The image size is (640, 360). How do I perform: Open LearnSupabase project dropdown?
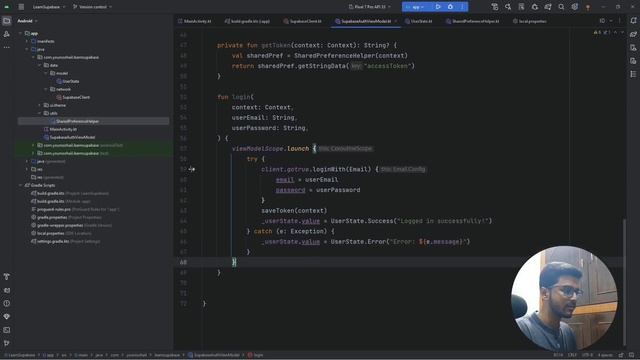49,7
